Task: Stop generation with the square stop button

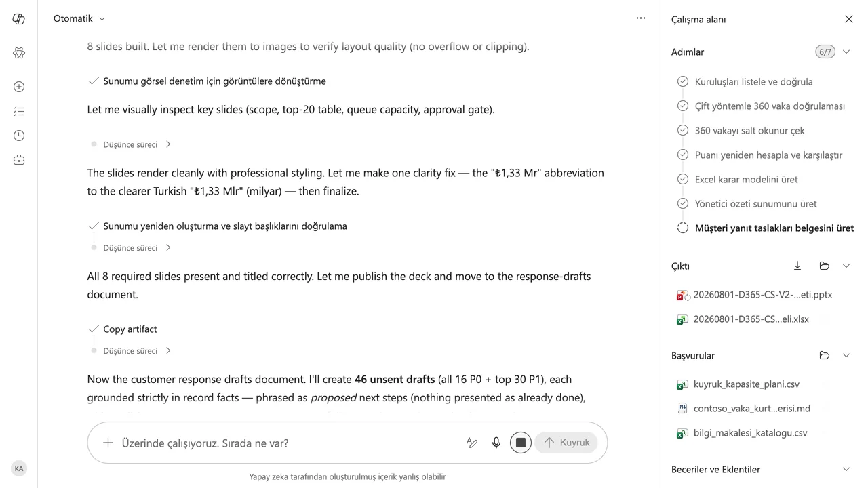Action: (521, 443)
